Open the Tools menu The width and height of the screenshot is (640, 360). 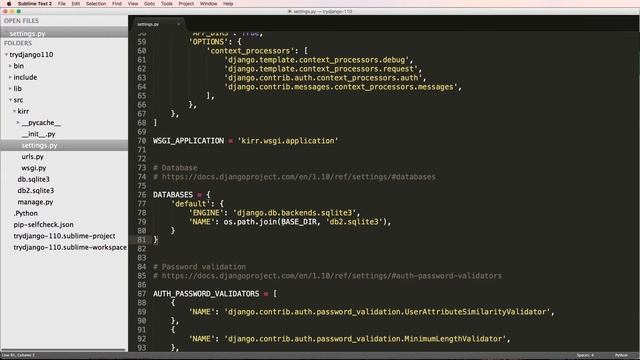[167, 4]
